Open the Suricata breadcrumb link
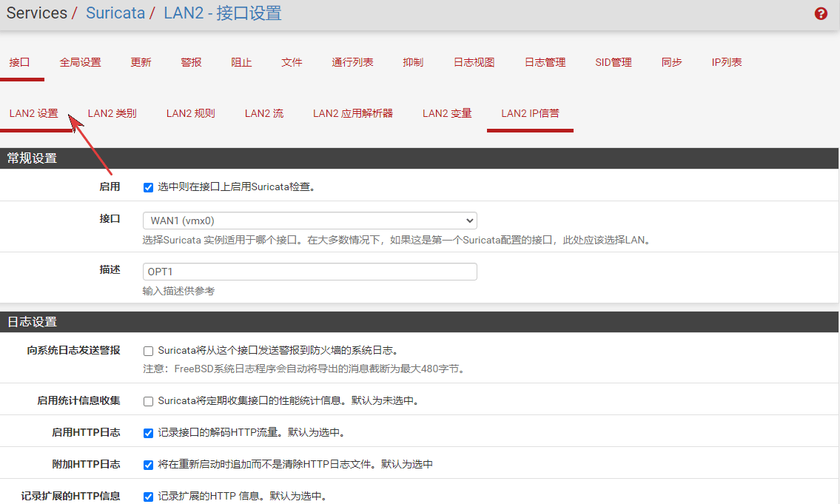 tap(115, 13)
